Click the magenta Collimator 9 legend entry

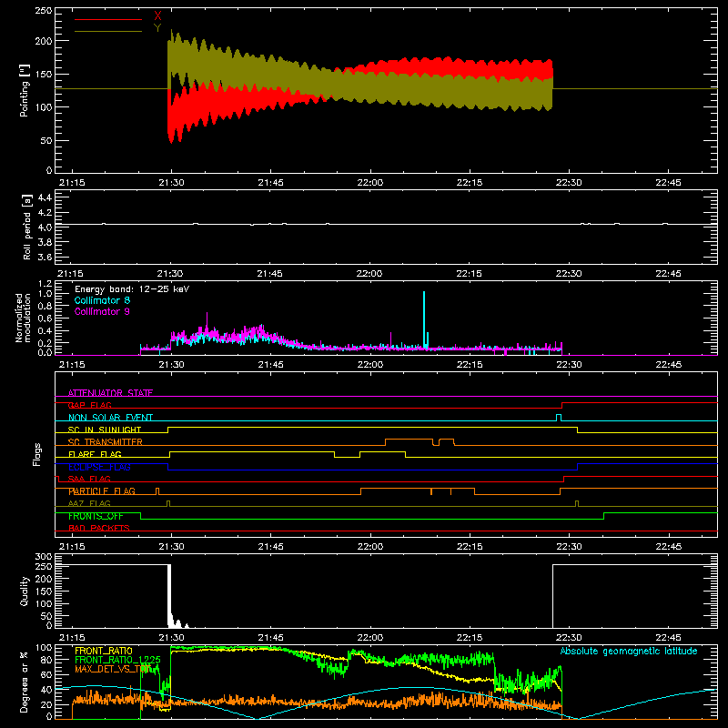click(102, 311)
